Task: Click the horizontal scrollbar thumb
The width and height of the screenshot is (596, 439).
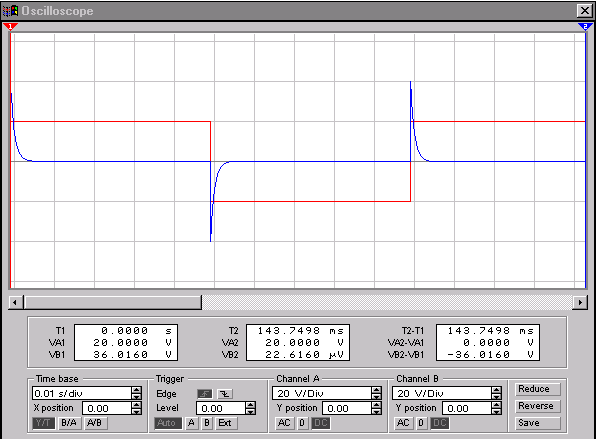Action: point(113,303)
